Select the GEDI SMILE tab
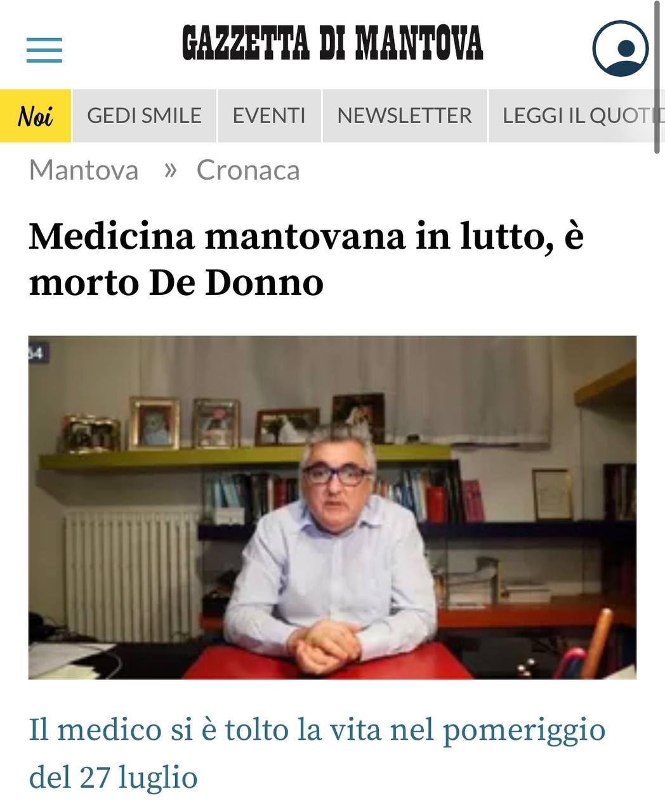The image size is (665, 812). (x=145, y=115)
